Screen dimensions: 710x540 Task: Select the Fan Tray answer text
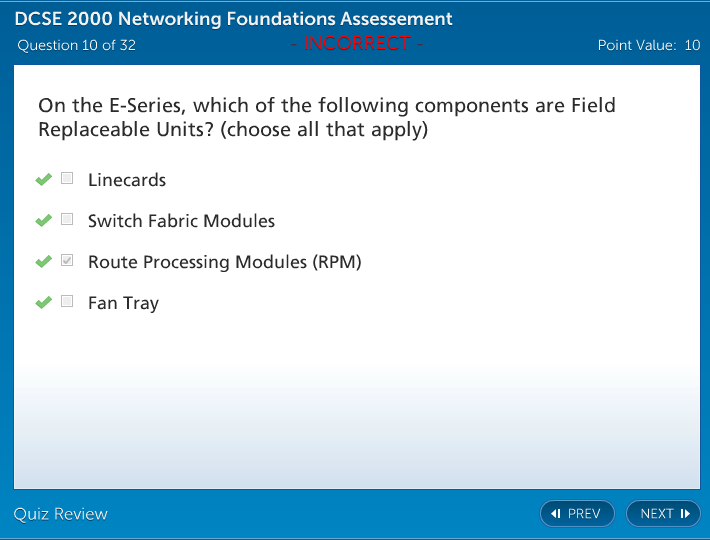pos(123,303)
